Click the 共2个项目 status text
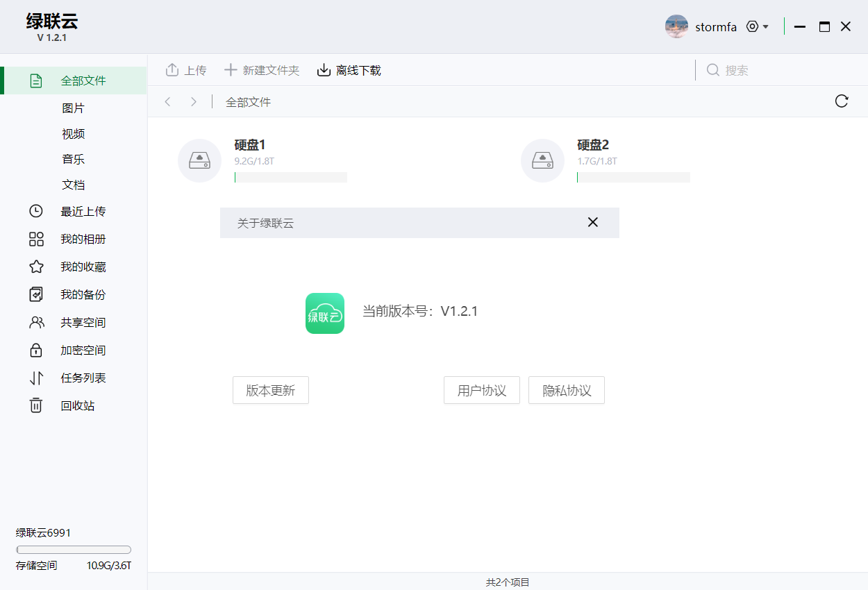Screen dimensions: 868x590 (x=508, y=582)
